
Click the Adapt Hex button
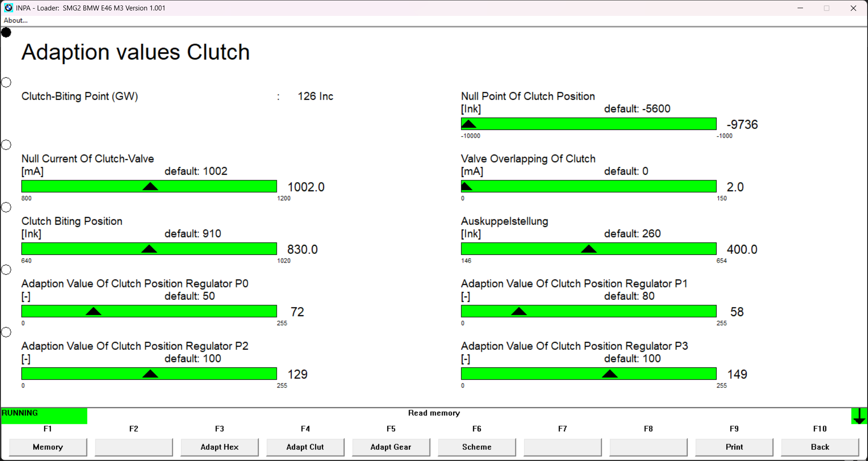click(219, 447)
